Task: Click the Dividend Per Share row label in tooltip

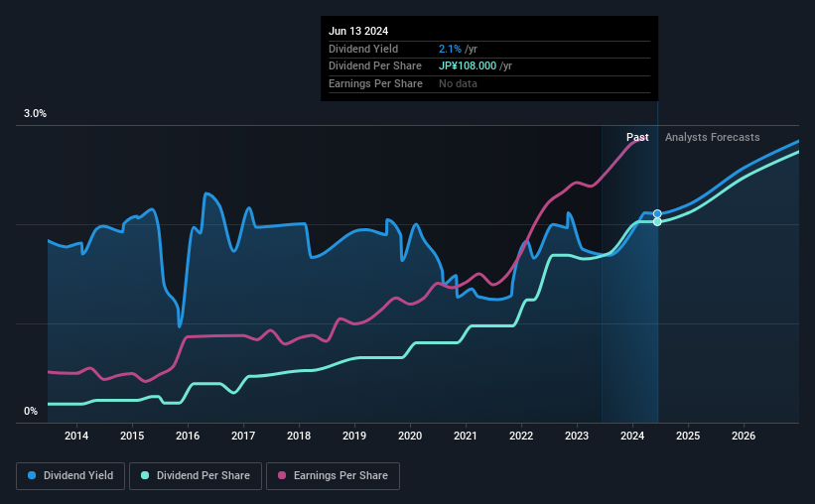Action: click(375, 66)
